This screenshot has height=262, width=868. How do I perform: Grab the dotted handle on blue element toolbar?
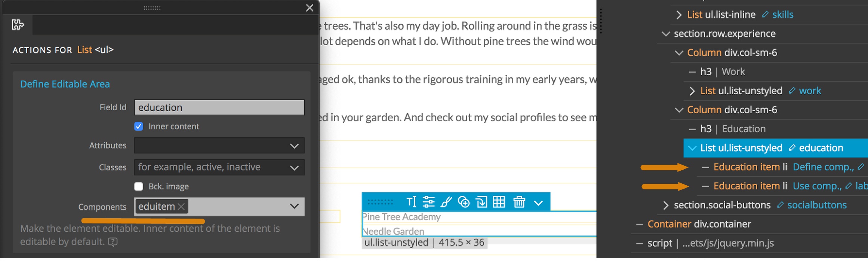380,202
